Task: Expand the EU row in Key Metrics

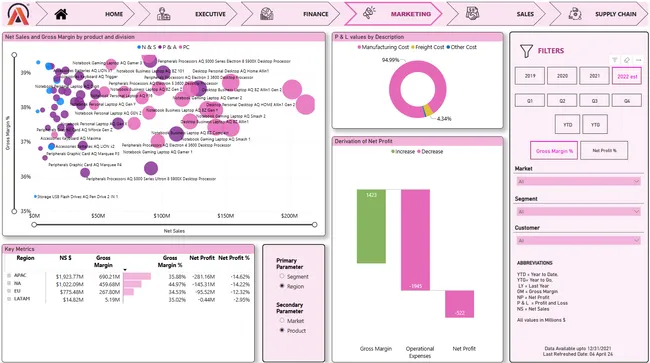Action: 9,291
